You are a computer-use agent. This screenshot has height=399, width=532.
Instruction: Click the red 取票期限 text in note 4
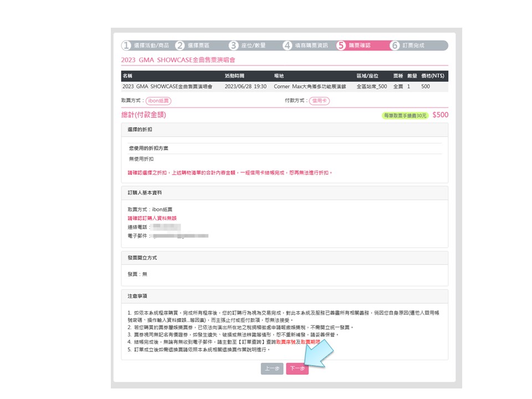click(x=310, y=342)
